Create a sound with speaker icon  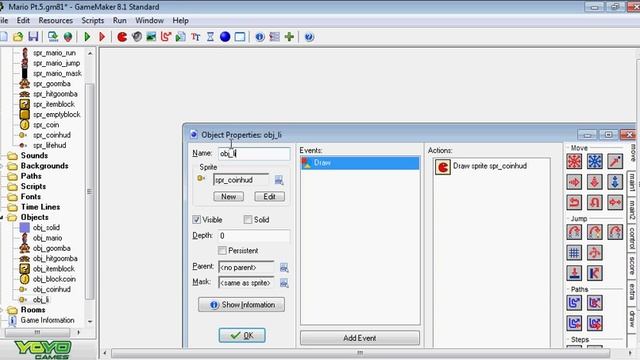(137, 37)
